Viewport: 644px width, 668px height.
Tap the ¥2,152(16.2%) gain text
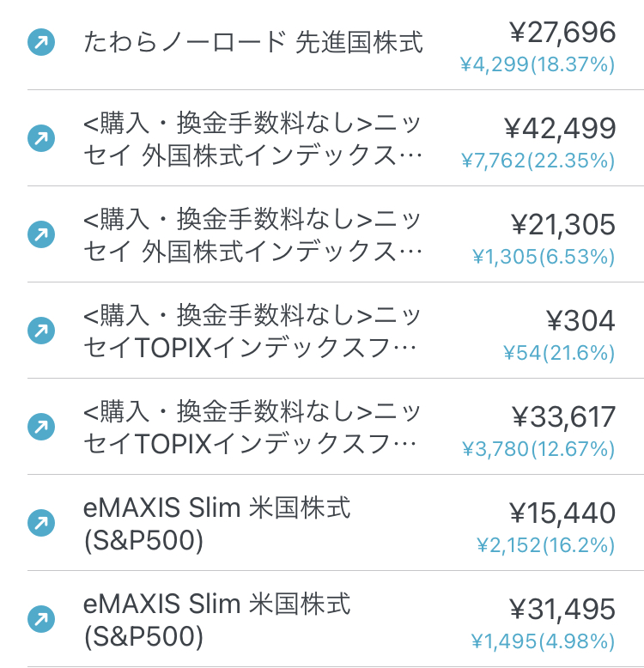545,545
